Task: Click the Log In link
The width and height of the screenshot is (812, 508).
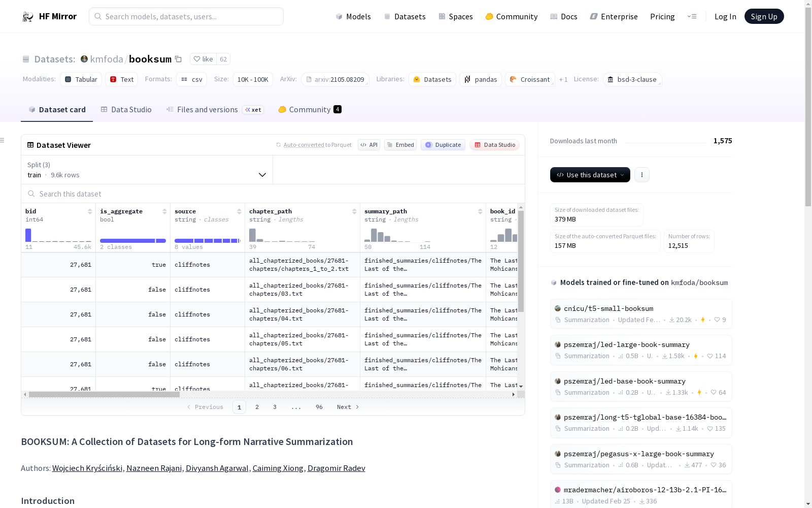Action: pos(725,16)
